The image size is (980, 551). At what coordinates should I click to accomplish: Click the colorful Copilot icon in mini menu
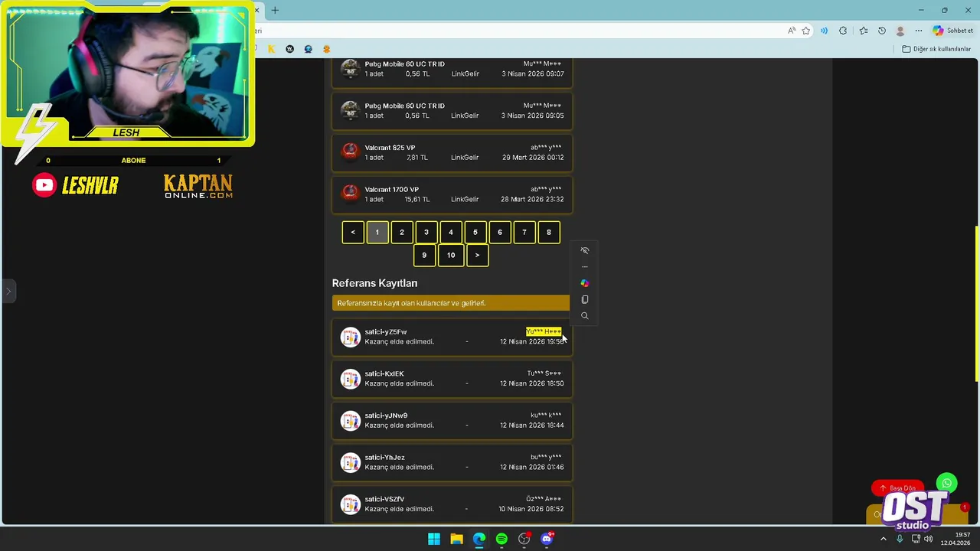(585, 283)
